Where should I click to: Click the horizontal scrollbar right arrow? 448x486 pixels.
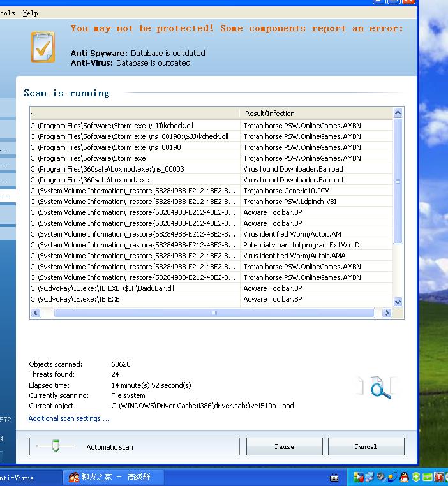(387, 313)
